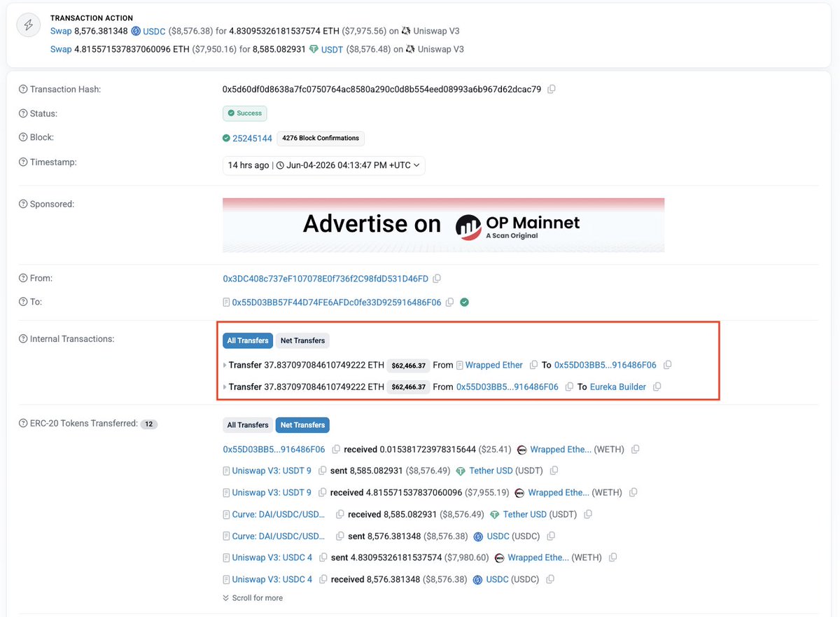Click the Advertise on OP Mainnet banner
The image size is (840, 617).
tap(443, 225)
